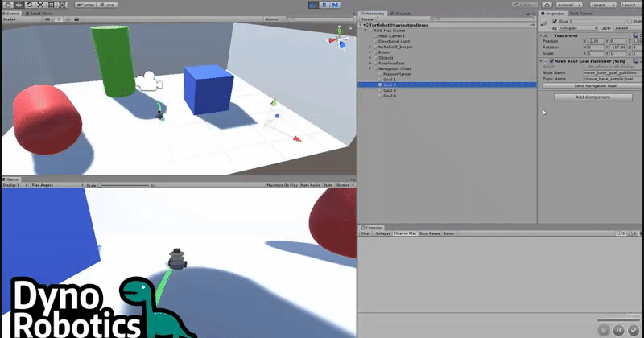Switch to the Asset Store tab
The height and width of the screenshot is (338, 644).
click(x=39, y=14)
